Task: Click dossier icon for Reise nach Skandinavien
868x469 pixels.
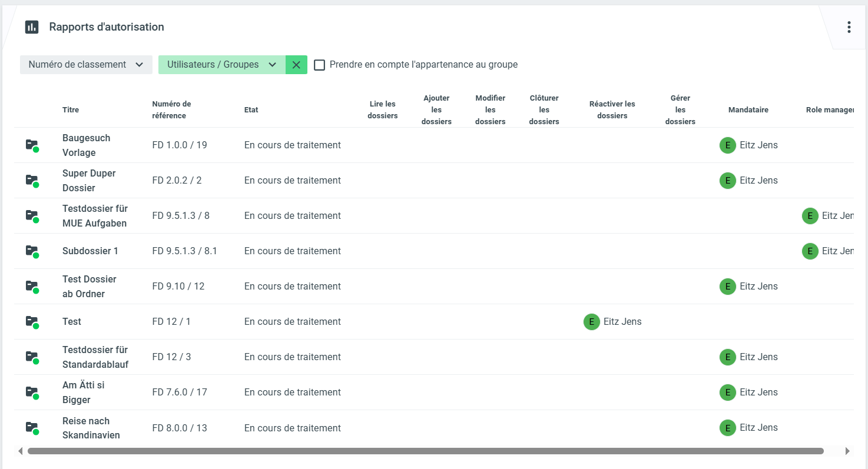Action: point(32,427)
